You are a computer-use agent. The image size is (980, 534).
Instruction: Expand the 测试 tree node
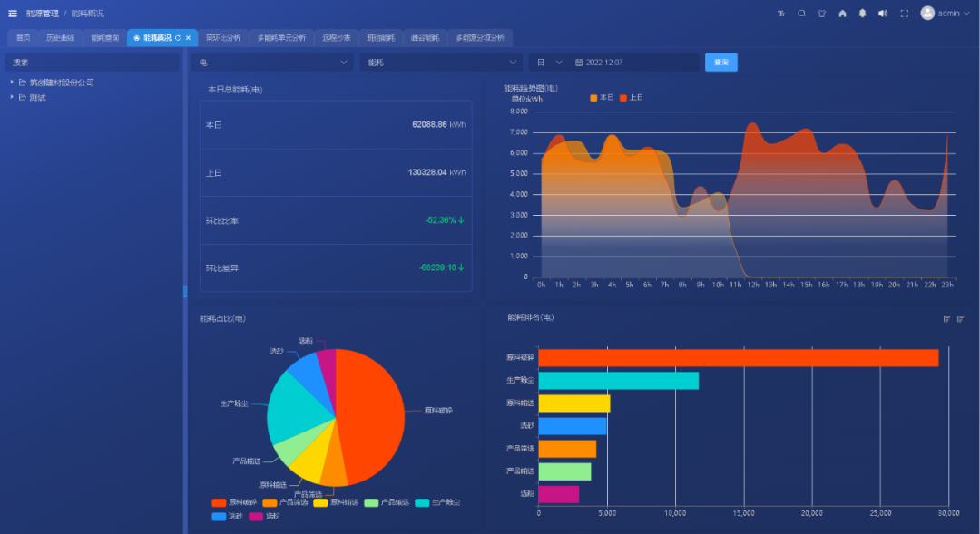point(12,97)
